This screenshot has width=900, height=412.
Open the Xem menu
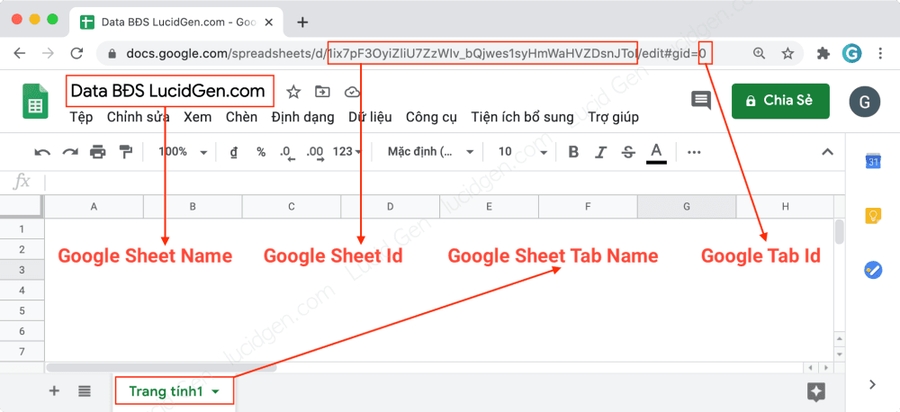(x=197, y=117)
